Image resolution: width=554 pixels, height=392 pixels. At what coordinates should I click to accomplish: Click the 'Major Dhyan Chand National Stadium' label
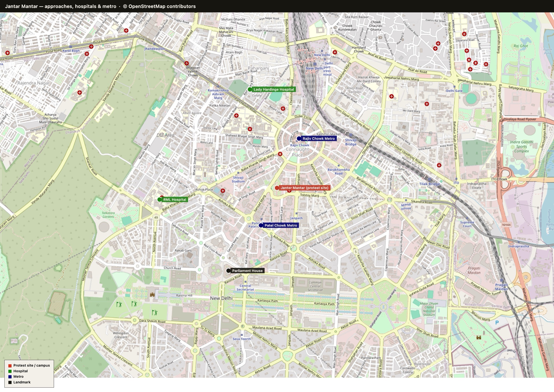tap(429, 309)
